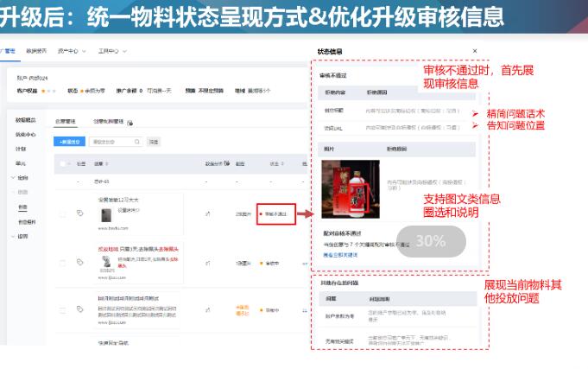This screenshot has height=369, width=588.
Task: Click the blue 新建创意 button
Action: click(x=70, y=141)
